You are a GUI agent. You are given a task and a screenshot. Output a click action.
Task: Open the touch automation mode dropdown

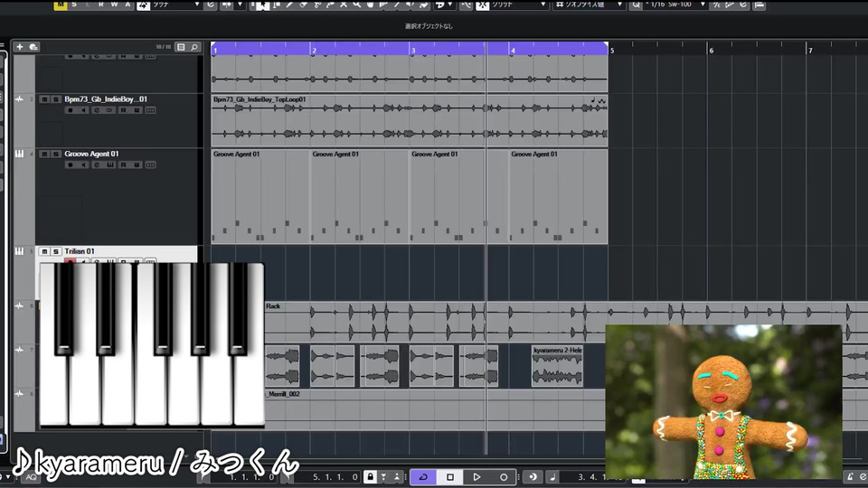pos(175,5)
